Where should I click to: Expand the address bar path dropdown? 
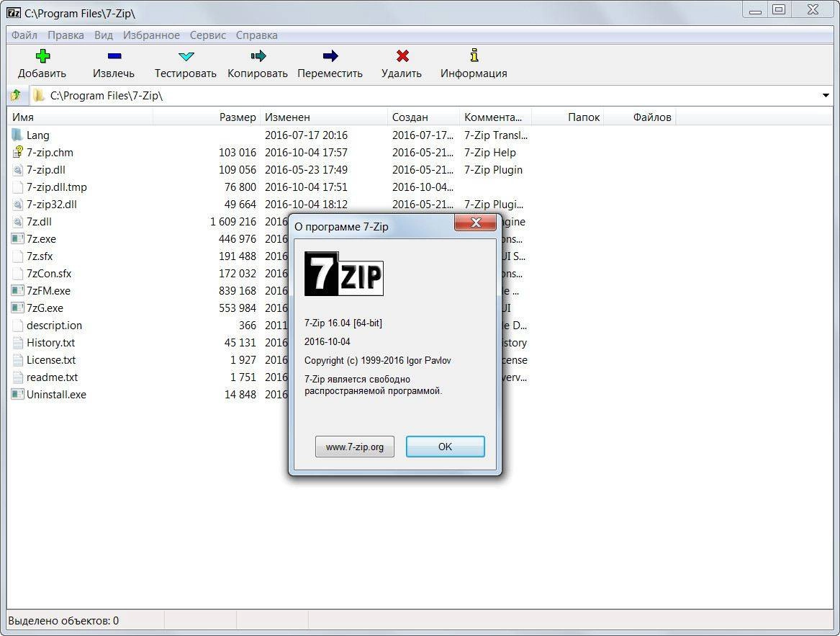826,96
